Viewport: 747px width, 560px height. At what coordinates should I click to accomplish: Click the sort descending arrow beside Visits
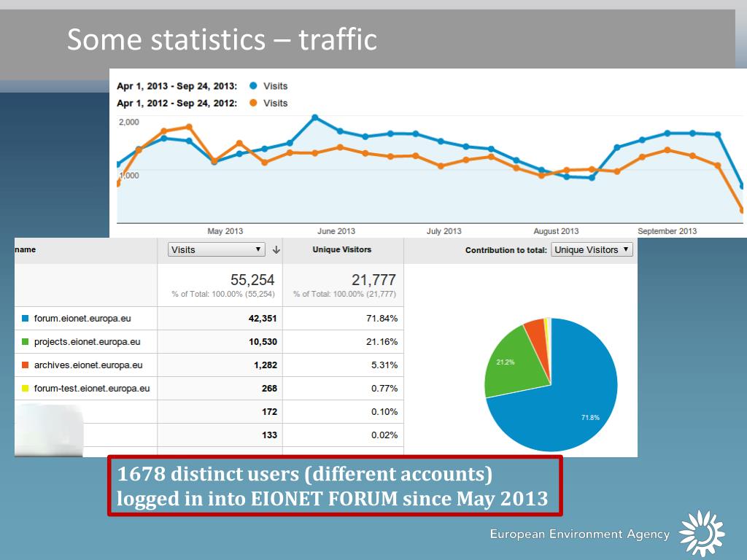(x=276, y=249)
